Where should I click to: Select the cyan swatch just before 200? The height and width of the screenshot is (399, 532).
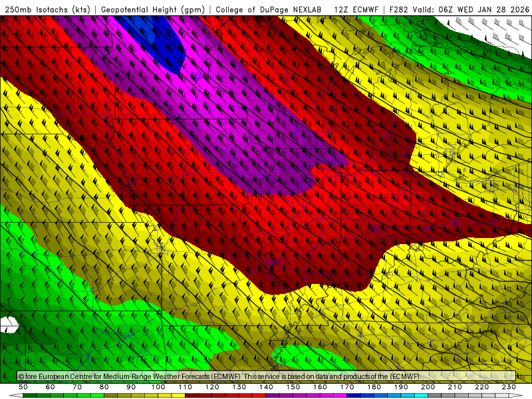[x=421, y=396]
